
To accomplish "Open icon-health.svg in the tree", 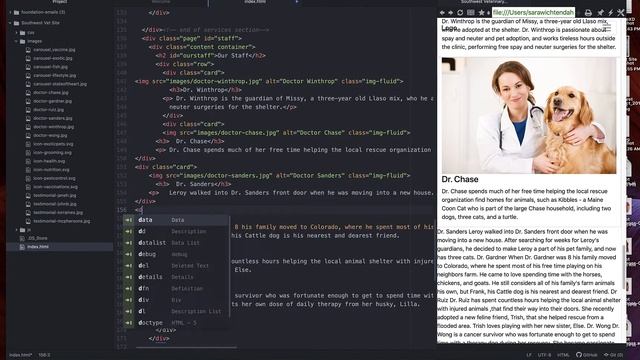I will tap(49, 161).
